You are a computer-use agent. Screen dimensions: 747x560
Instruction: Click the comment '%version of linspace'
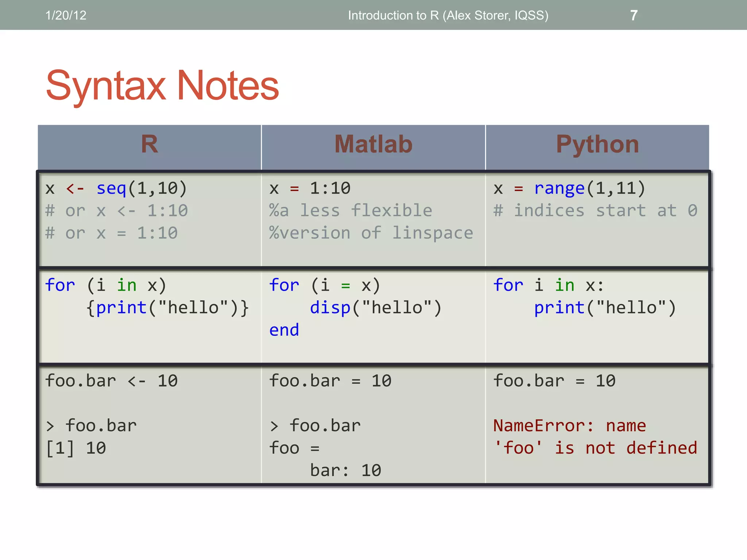[371, 233]
